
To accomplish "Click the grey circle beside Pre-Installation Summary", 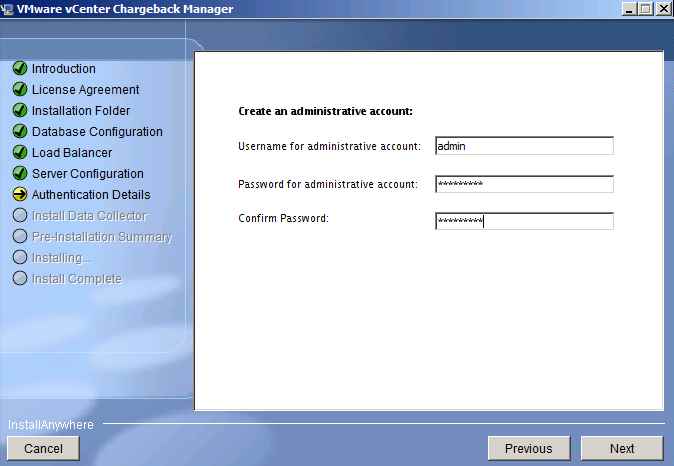I will click(20, 236).
